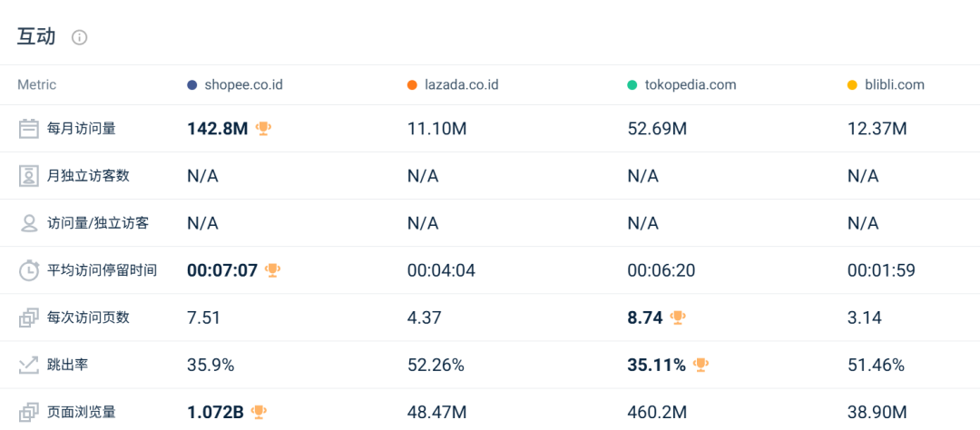Click the 12.37M monthly visits value
980x430 pixels.
[x=877, y=130]
